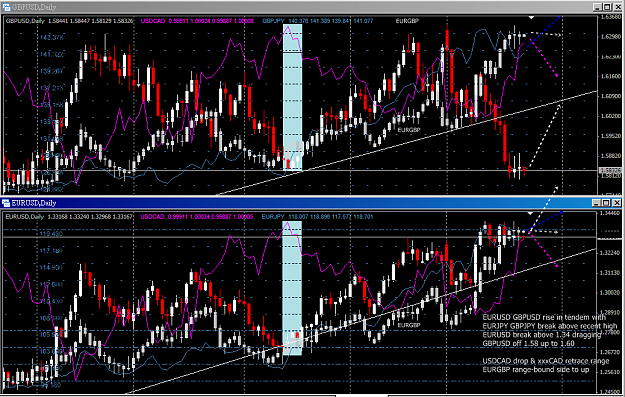625x397 pixels.
Task: Click the 1.62980 price on GBPUSD scale
Action: (611, 36)
